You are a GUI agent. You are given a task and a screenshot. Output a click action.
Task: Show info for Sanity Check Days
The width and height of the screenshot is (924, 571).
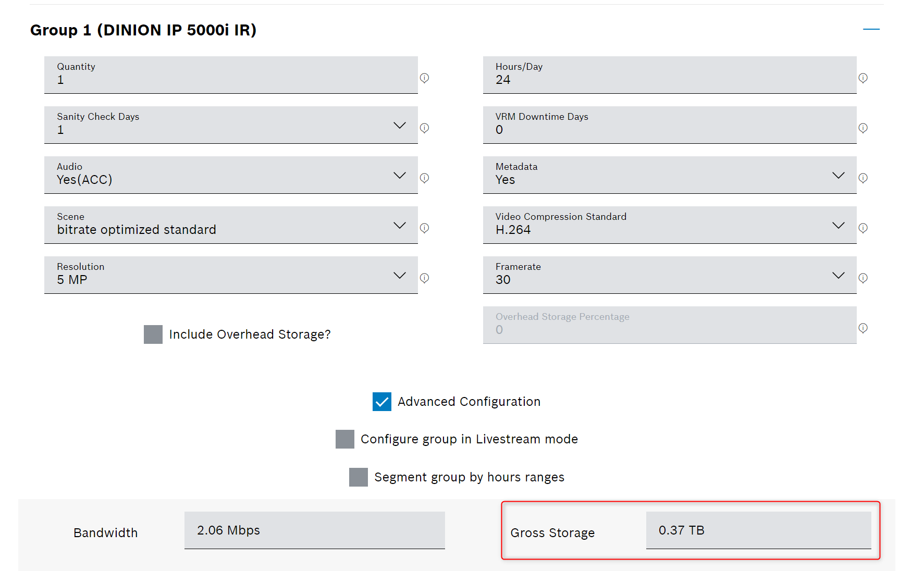pos(425,128)
